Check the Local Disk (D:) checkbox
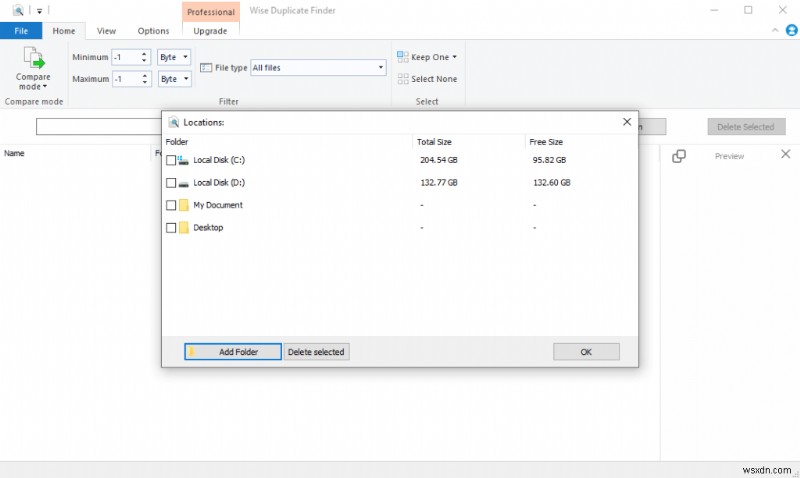This screenshot has width=800, height=478. [171, 183]
